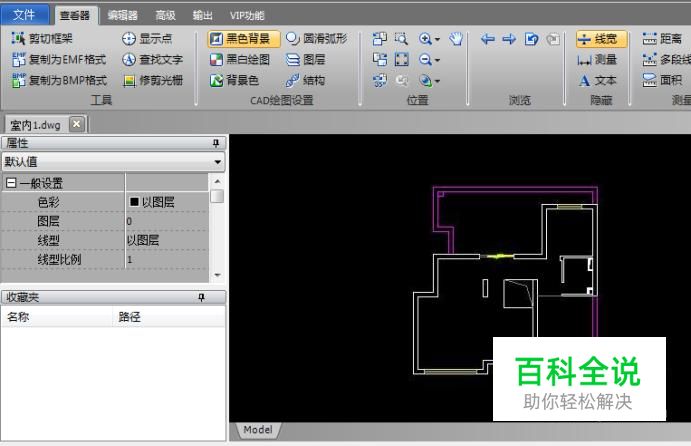The image size is (691, 446).
Task: Click the 线型比例 value 1
Action: pos(130,260)
